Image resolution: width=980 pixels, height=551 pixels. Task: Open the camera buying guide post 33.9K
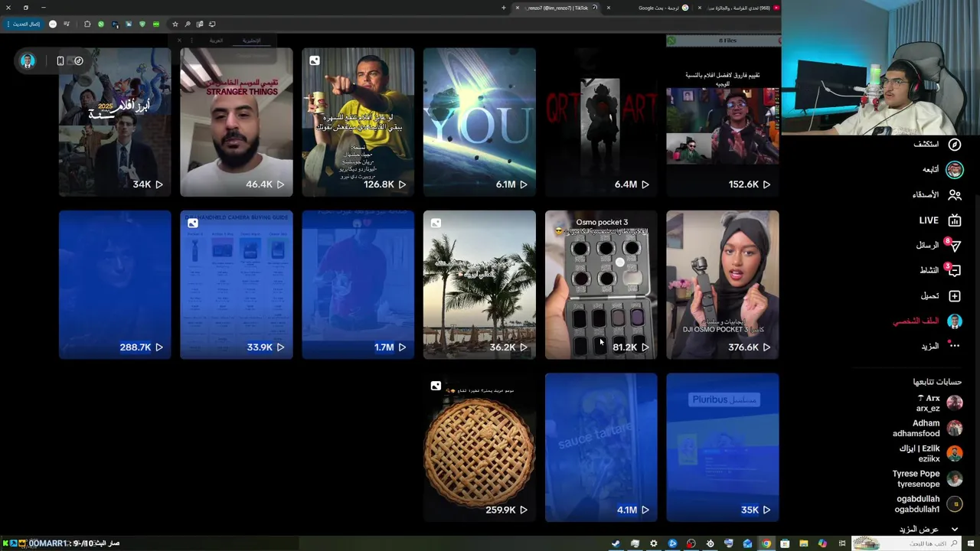coord(237,285)
